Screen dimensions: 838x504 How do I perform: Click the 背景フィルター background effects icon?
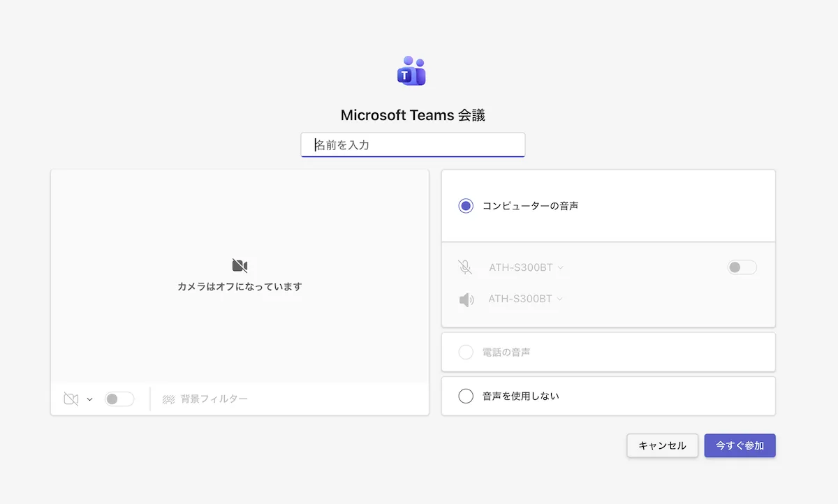point(168,399)
